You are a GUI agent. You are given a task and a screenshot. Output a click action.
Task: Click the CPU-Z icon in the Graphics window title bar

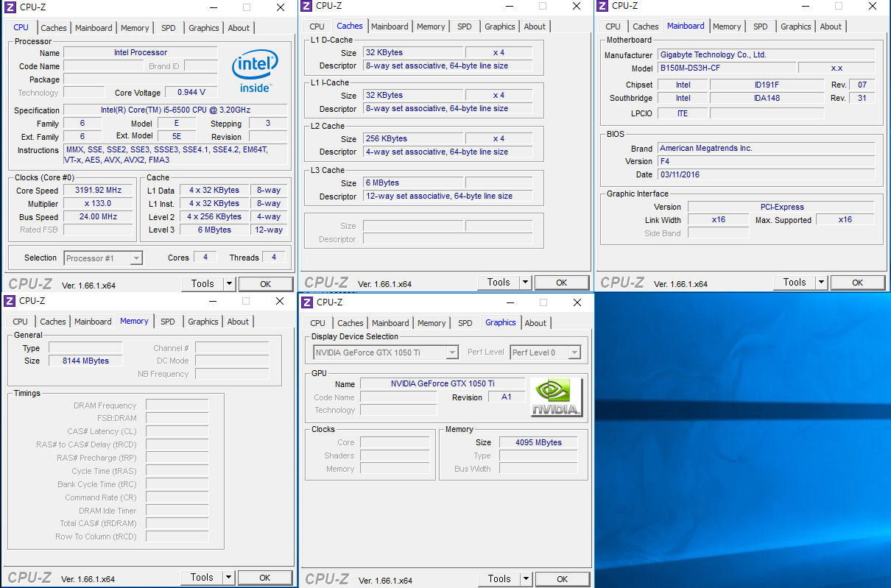coord(307,302)
